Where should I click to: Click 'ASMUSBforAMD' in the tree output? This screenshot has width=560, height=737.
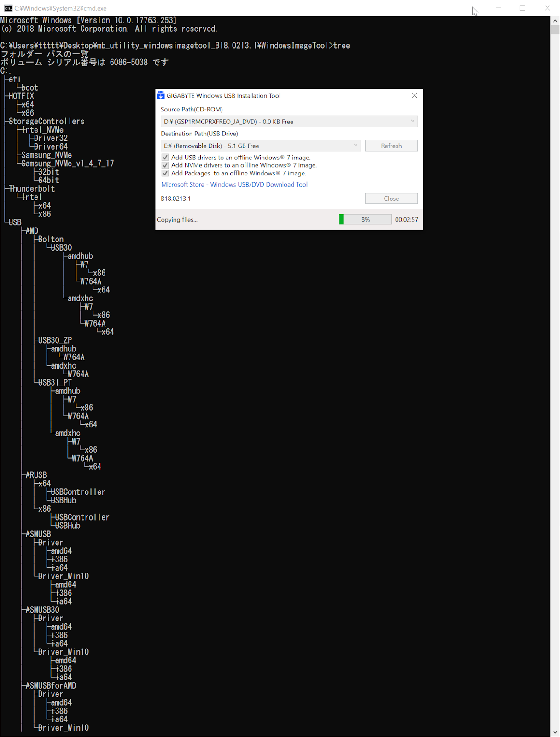tap(51, 686)
